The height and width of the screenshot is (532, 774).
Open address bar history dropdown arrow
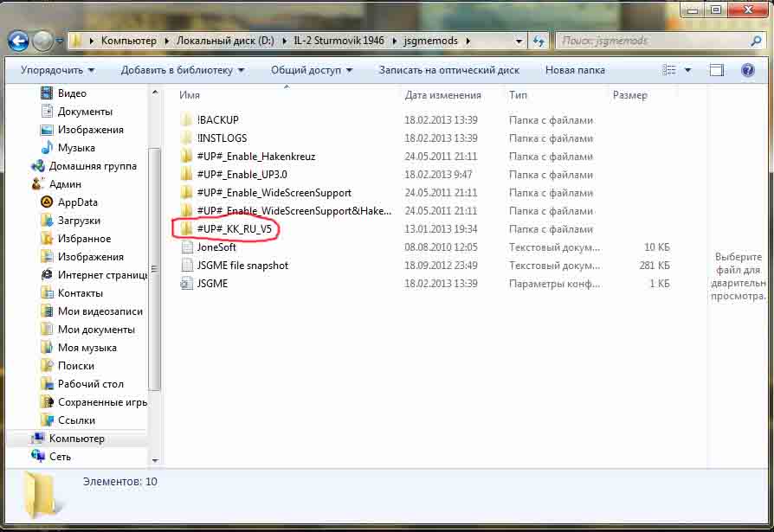[x=519, y=41]
